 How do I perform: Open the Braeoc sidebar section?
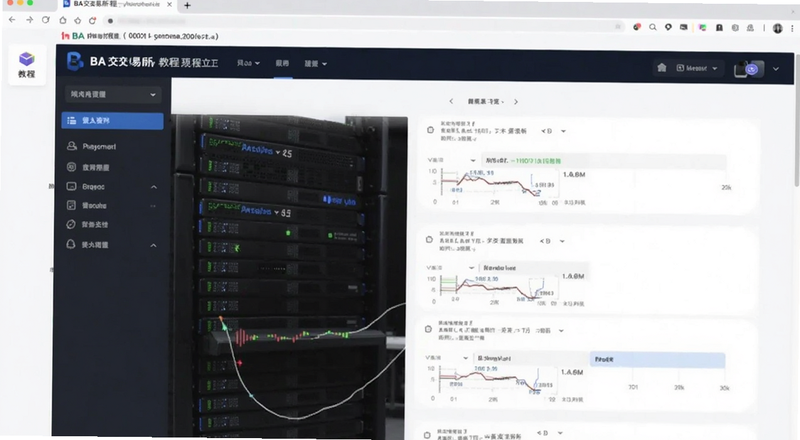coord(93,187)
